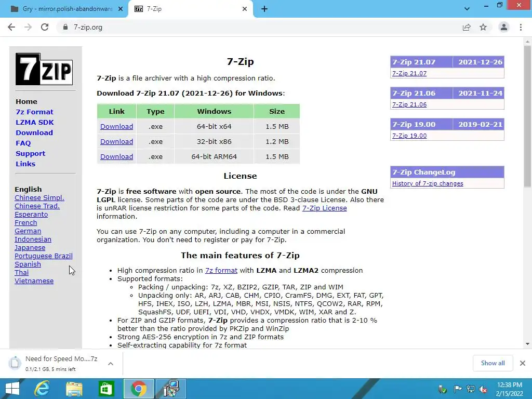Switch language to French
The height and width of the screenshot is (399, 532).
26,222
